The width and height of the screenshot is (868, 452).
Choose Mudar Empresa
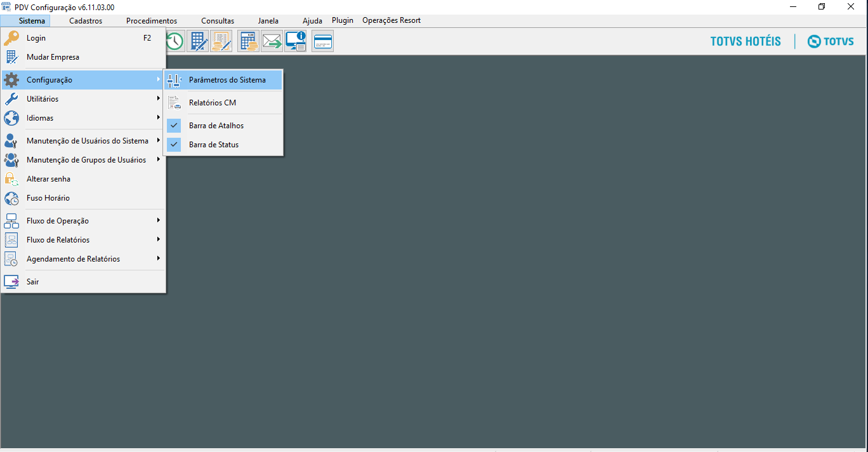pos(83,57)
